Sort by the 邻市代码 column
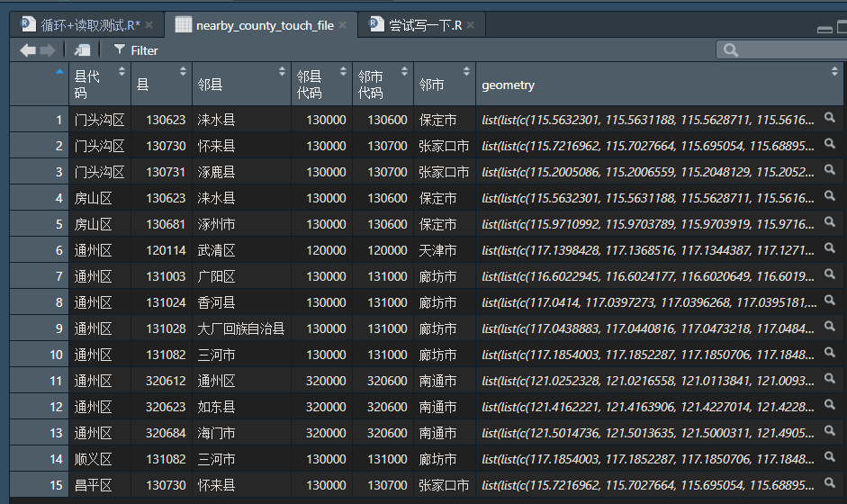 pyautogui.click(x=383, y=84)
